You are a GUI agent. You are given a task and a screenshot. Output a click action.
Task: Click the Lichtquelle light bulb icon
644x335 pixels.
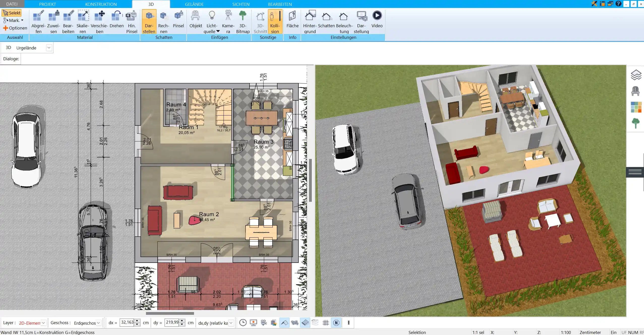coord(212,16)
